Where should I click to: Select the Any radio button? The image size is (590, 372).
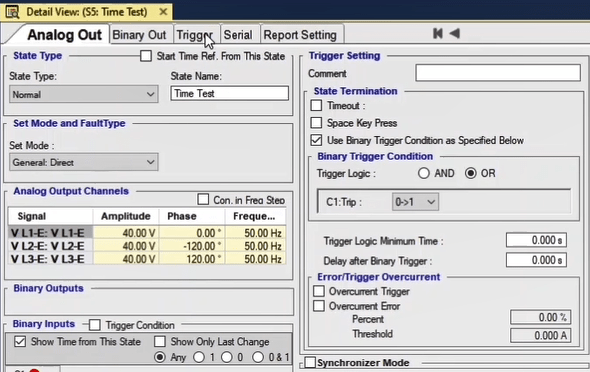[x=160, y=357]
